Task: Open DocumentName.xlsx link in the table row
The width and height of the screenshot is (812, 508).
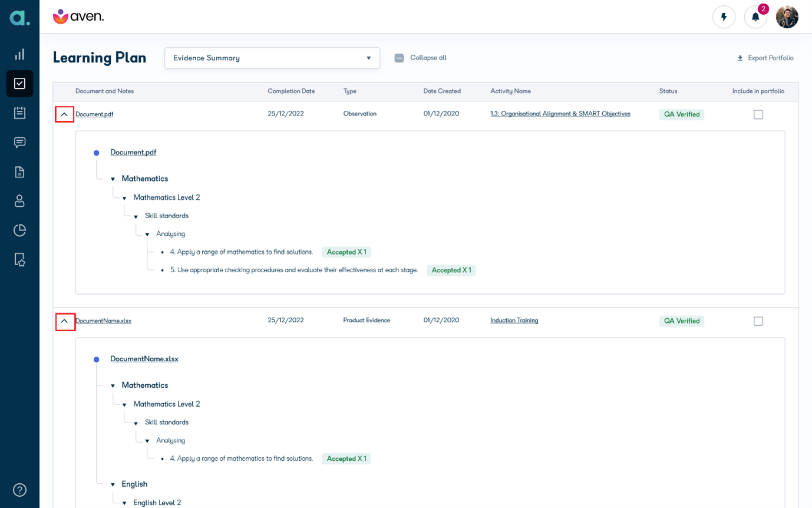Action: (x=103, y=321)
